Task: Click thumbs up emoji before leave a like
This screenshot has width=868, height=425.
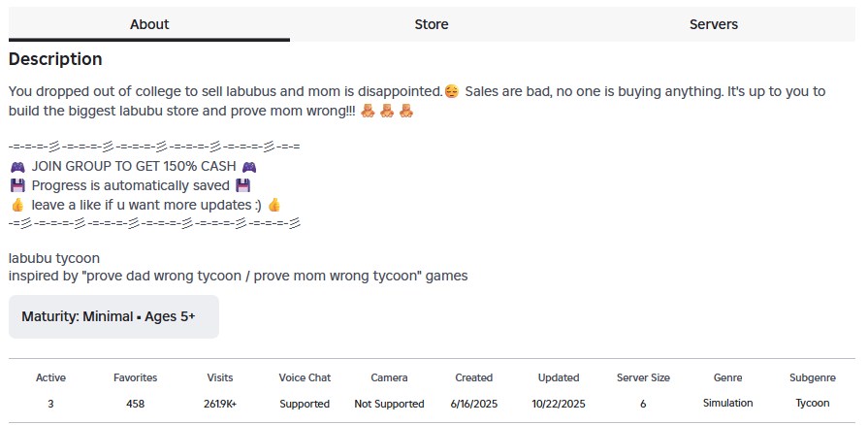Action: coord(17,205)
